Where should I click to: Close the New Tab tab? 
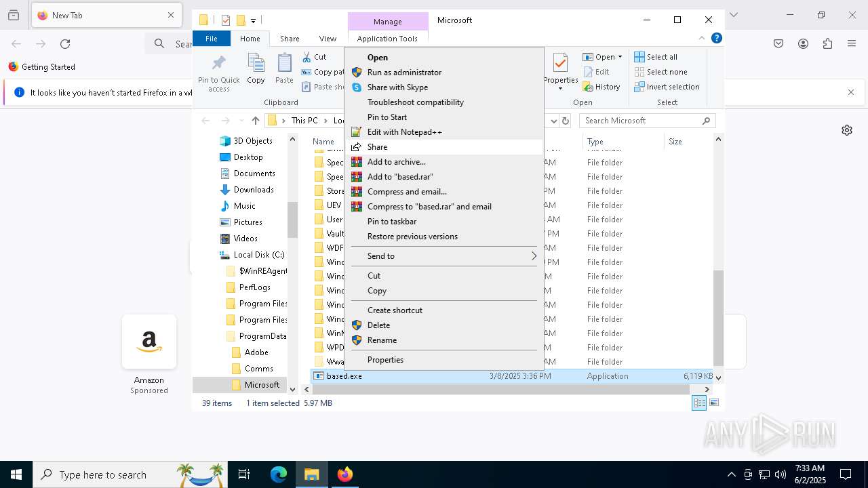pos(171,15)
